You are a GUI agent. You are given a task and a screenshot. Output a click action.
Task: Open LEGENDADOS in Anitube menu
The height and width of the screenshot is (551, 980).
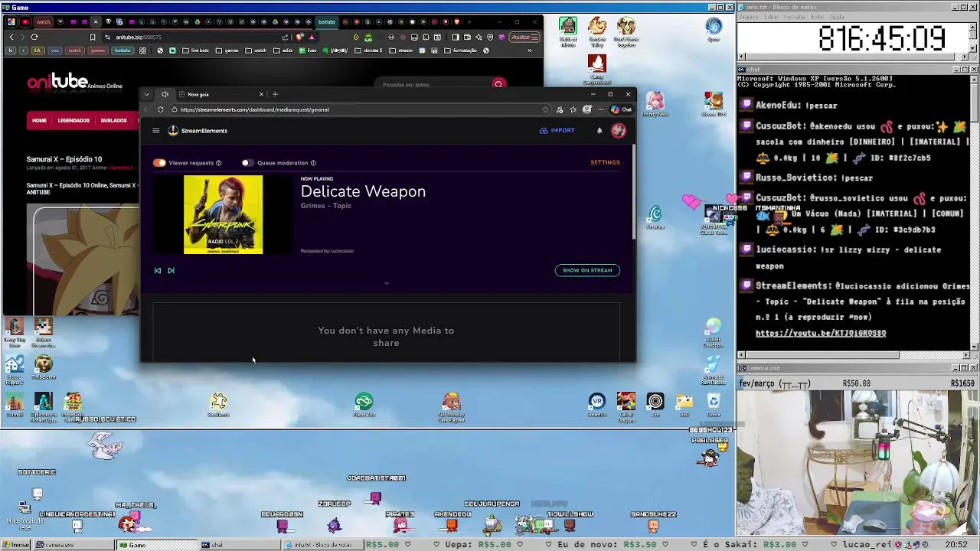(73, 120)
